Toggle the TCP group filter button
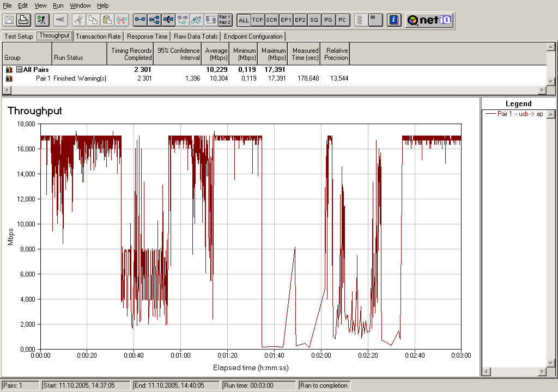558x392 pixels. (x=258, y=20)
